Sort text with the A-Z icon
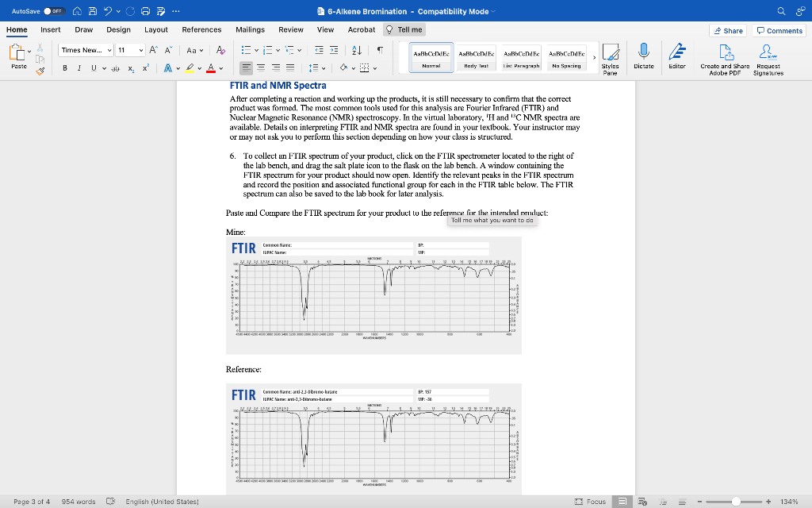The width and height of the screenshot is (812, 508). [357, 50]
